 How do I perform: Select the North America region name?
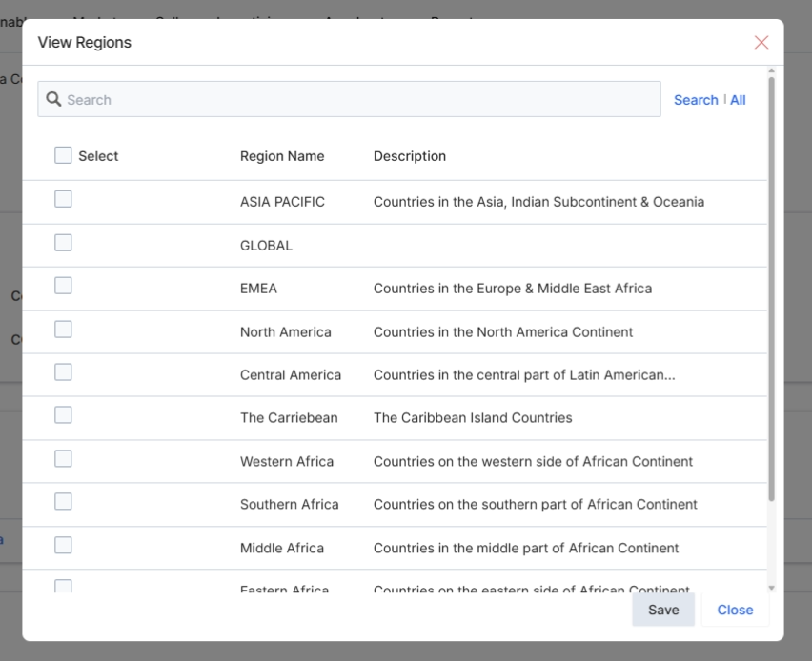[285, 331]
